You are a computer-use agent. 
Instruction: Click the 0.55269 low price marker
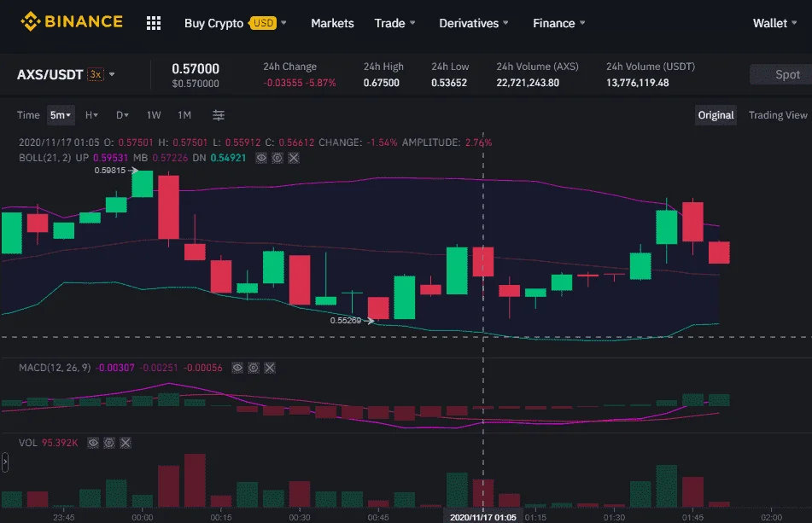pos(346,321)
